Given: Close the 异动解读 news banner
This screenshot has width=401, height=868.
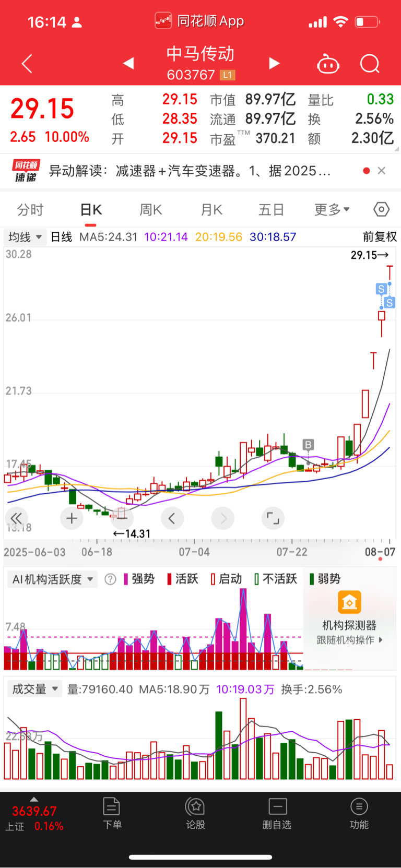Looking at the screenshot, I should [382, 171].
